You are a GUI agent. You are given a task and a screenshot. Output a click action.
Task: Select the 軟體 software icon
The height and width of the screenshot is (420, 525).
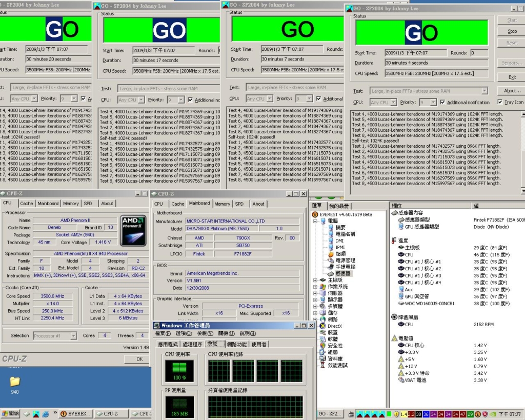click(323, 339)
